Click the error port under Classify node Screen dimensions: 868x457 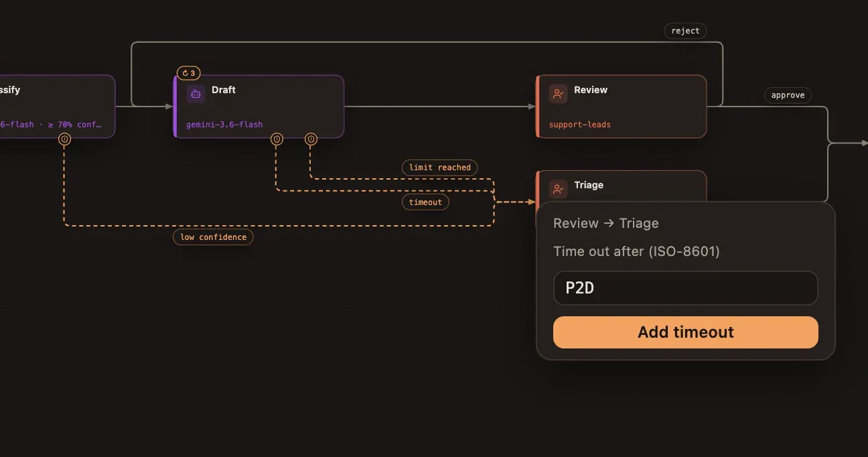64,139
